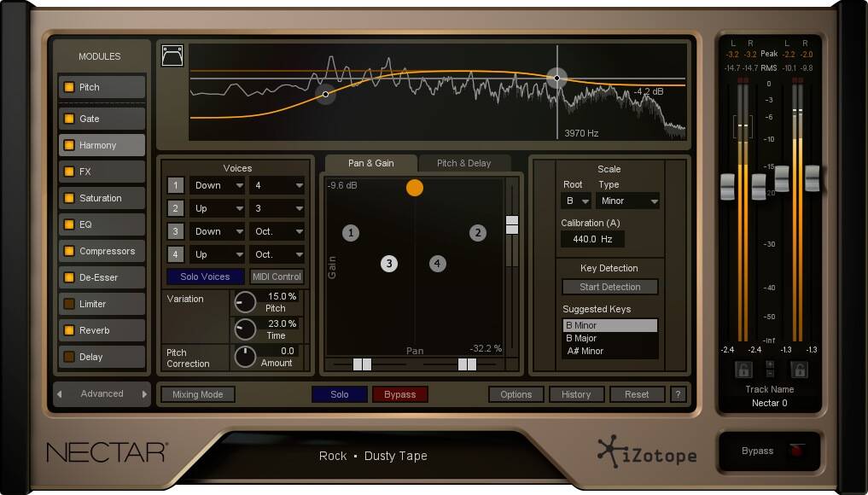Click the Pitch Correction Amount knob
The height and width of the screenshot is (495, 868).
[x=245, y=357]
